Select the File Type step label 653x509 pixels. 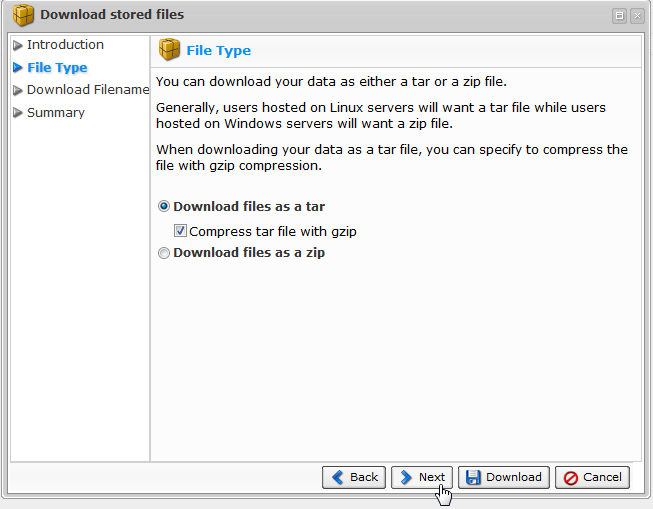[57, 68]
